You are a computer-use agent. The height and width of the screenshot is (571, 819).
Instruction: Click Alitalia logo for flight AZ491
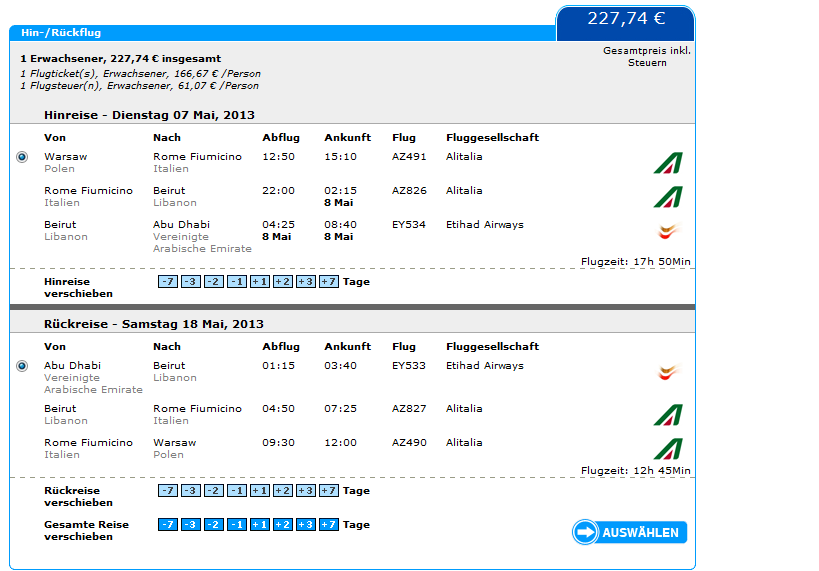click(x=668, y=163)
